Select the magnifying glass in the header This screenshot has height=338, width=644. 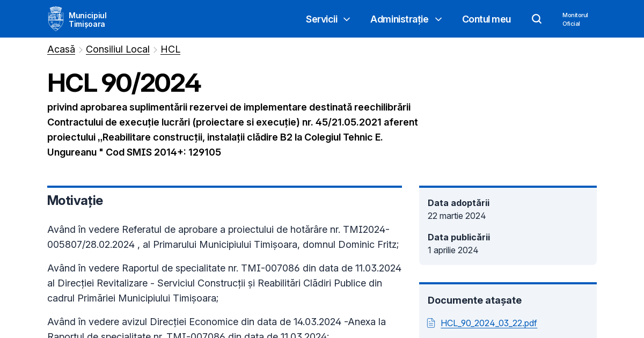(x=537, y=19)
